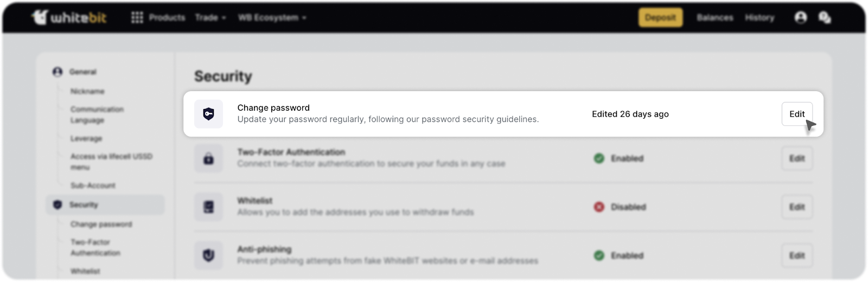Click the Whitelist book icon
The height and width of the screenshot is (282, 868).
[209, 207]
